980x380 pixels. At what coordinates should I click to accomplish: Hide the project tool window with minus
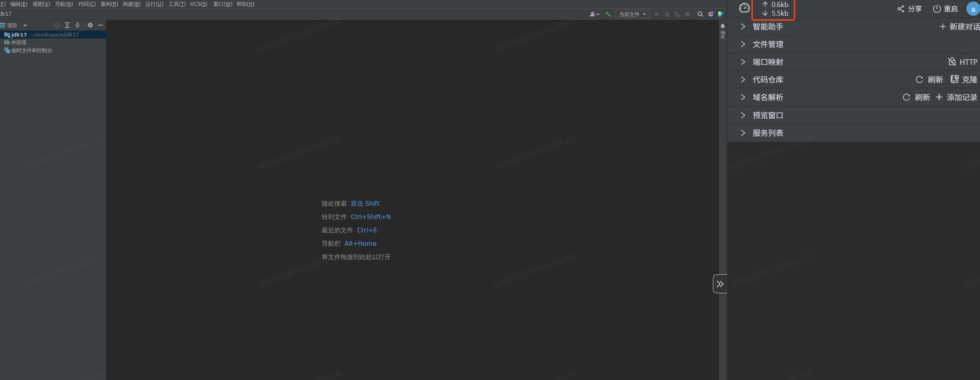click(x=101, y=25)
